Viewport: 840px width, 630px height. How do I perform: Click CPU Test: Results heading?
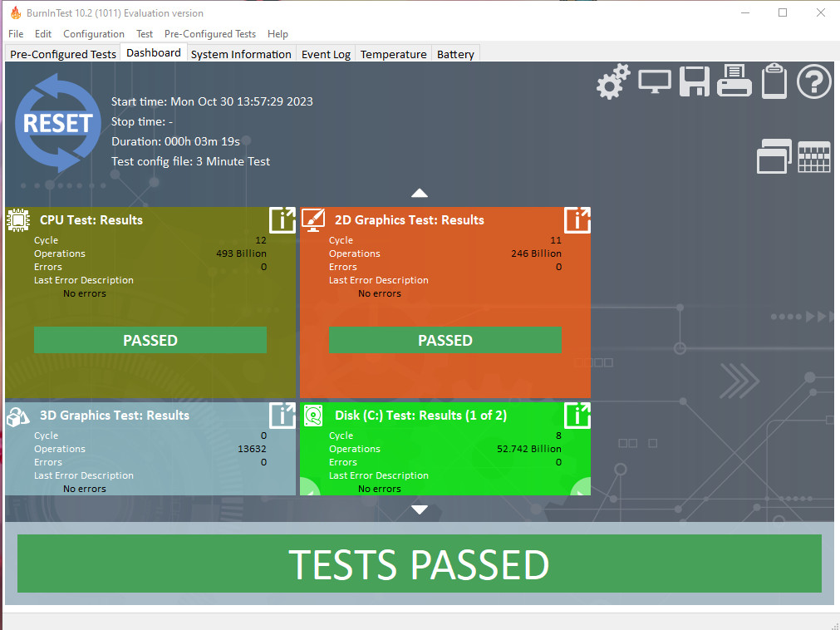pyautogui.click(x=91, y=220)
